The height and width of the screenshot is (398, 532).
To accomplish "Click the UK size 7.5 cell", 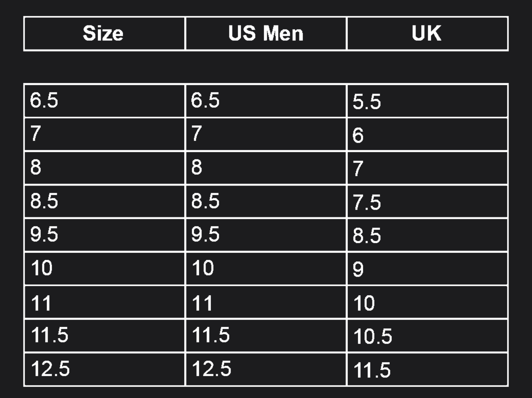I will pos(427,202).
